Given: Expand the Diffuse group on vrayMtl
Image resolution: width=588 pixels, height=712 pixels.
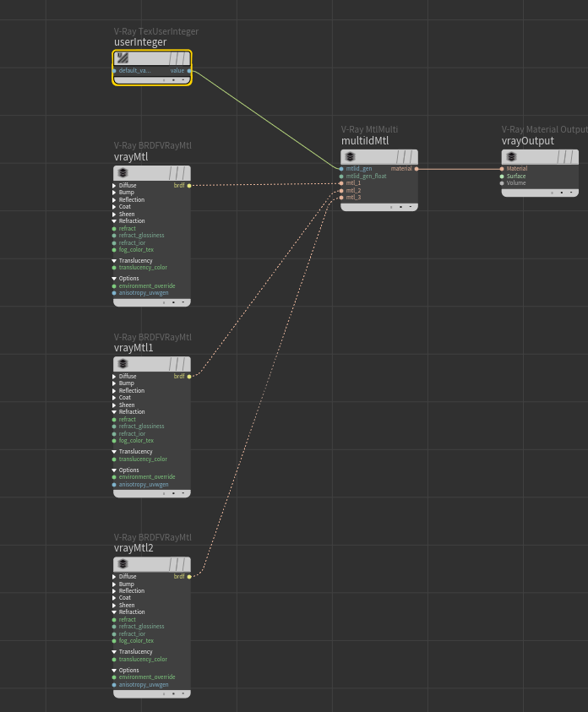Looking at the screenshot, I should coord(114,185).
